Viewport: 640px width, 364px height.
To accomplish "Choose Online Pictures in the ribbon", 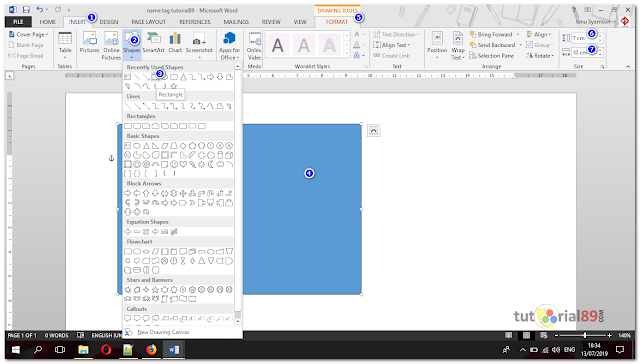I will pos(111,46).
